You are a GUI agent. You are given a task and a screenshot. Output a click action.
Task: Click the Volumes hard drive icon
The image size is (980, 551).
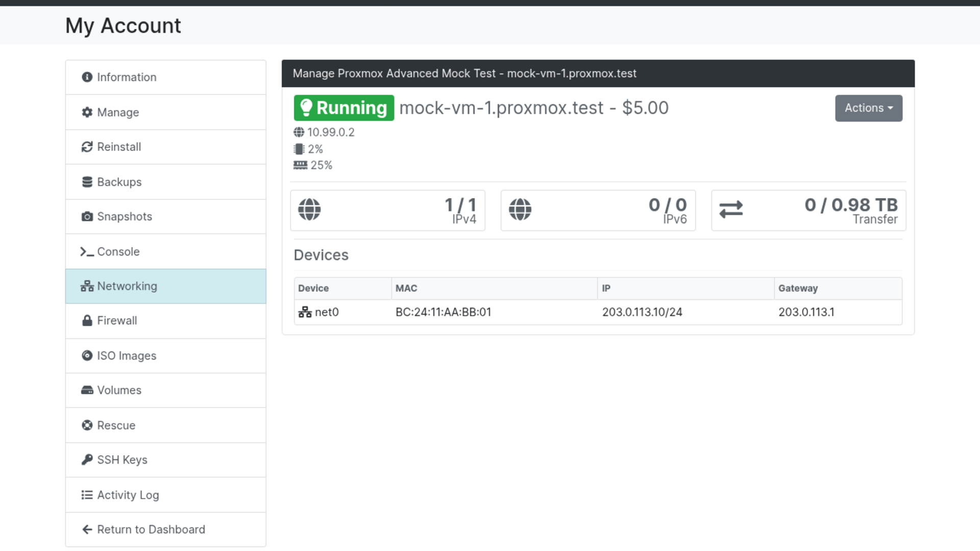pos(87,390)
